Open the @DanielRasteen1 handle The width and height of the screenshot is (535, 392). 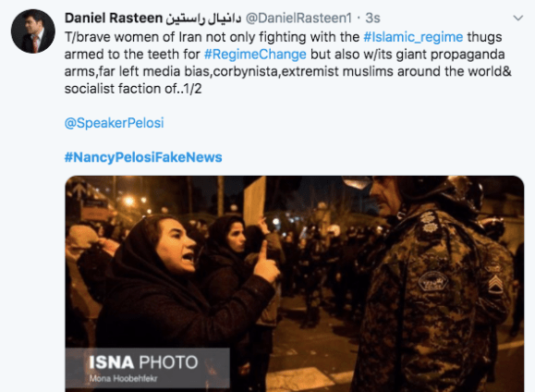[x=298, y=18]
